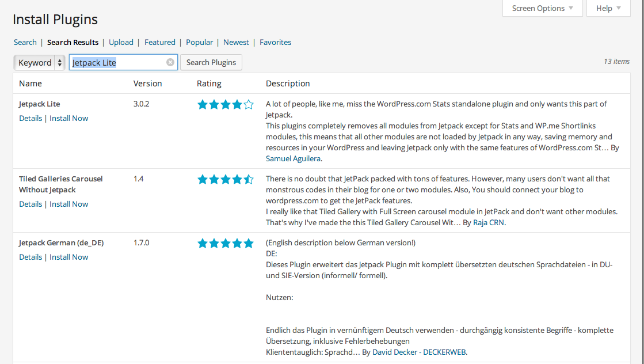Open the Keyword search type dropdown

point(40,62)
